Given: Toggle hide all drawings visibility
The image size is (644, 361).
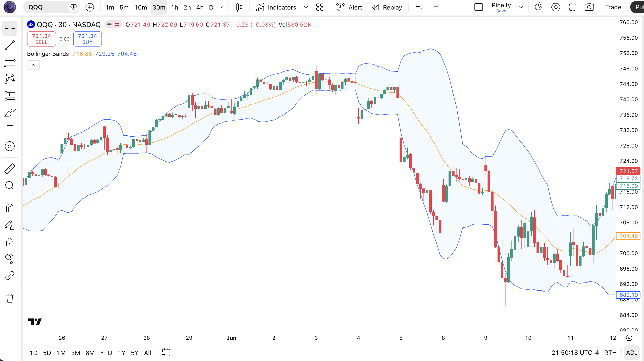Looking at the screenshot, I should pyautogui.click(x=10, y=259).
